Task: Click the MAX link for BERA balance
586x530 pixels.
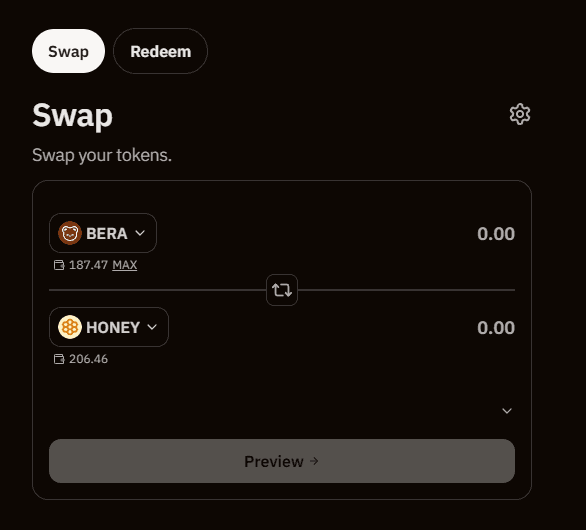Action: tap(124, 265)
